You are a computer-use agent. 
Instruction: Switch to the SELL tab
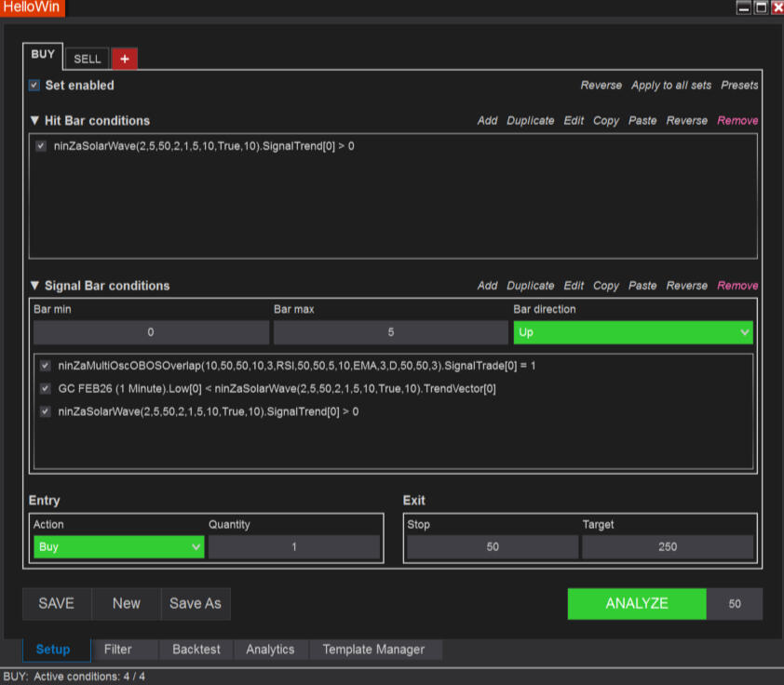(88, 59)
